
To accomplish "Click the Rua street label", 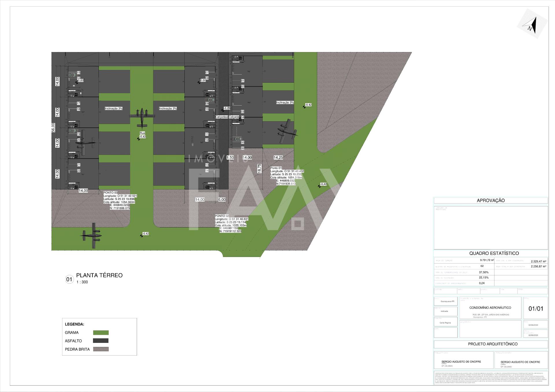I will 142,133.
